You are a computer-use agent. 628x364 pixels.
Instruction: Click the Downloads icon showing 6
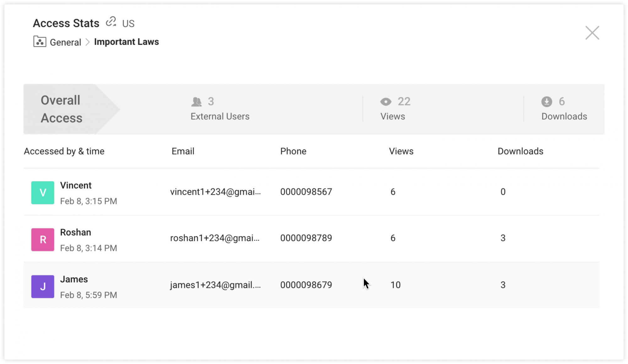(x=546, y=101)
